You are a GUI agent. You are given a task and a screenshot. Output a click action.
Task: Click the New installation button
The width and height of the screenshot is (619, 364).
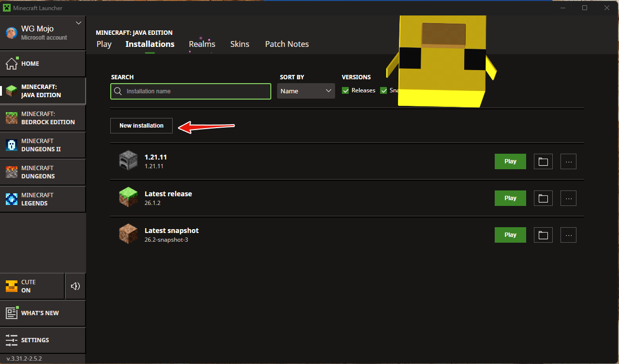click(x=141, y=125)
